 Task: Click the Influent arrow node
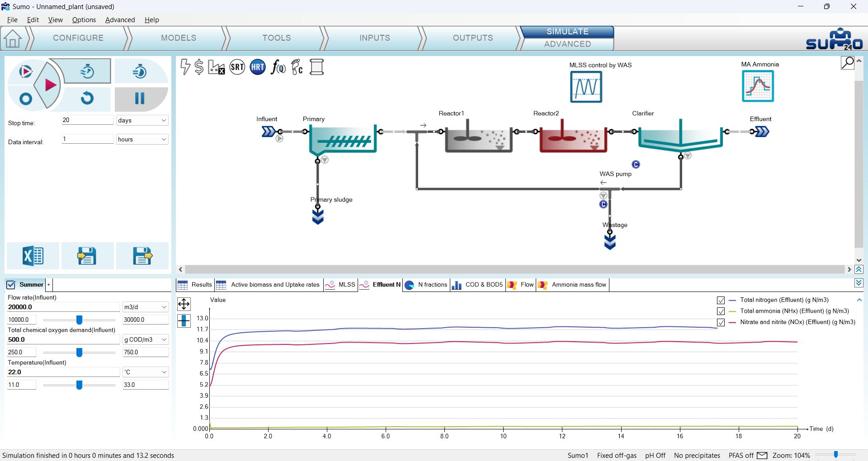click(269, 132)
